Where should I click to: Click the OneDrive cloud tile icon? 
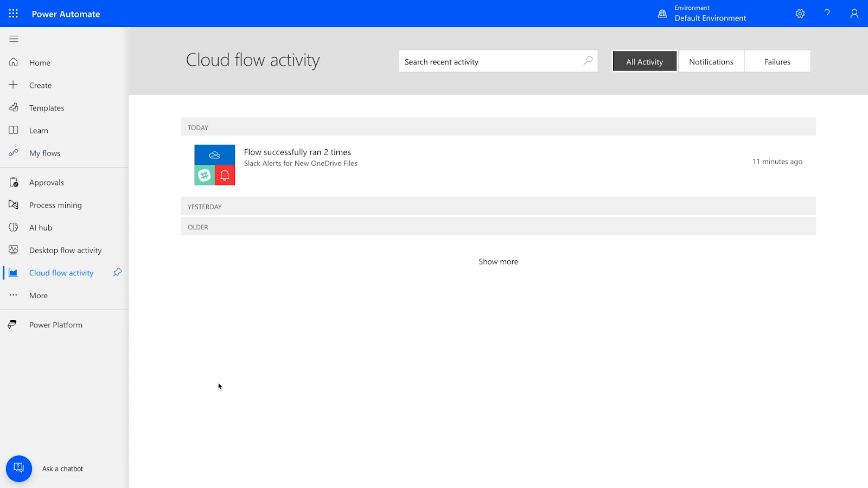[215, 155]
